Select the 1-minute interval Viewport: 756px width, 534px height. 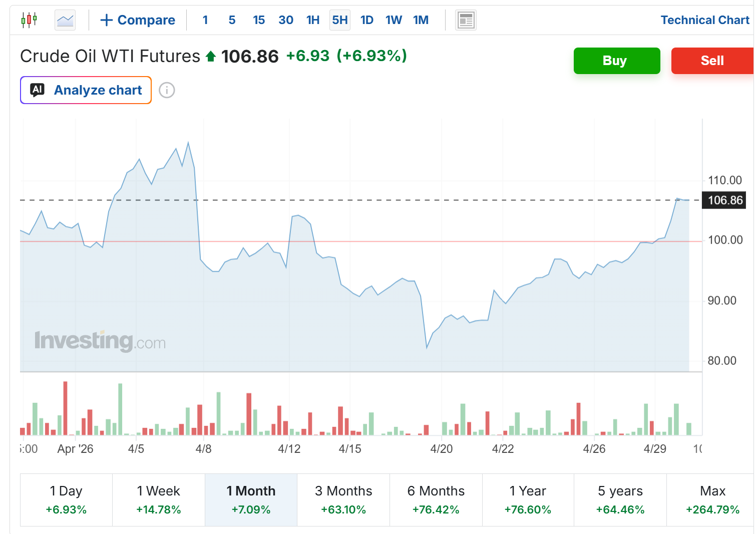pos(205,20)
